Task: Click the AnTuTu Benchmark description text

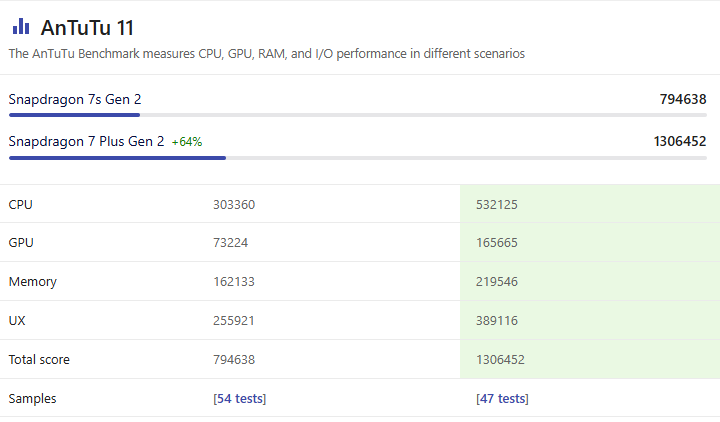Action: pyautogui.click(x=267, y=54)
